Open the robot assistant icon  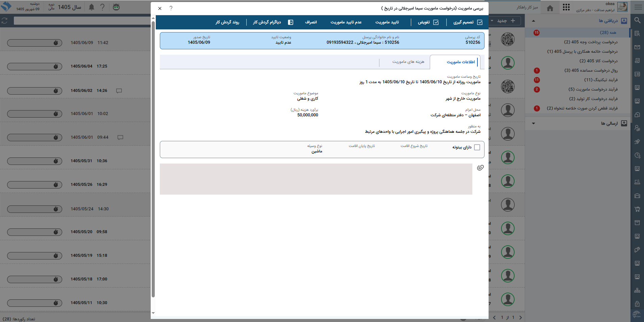click(x=116, y=7)
